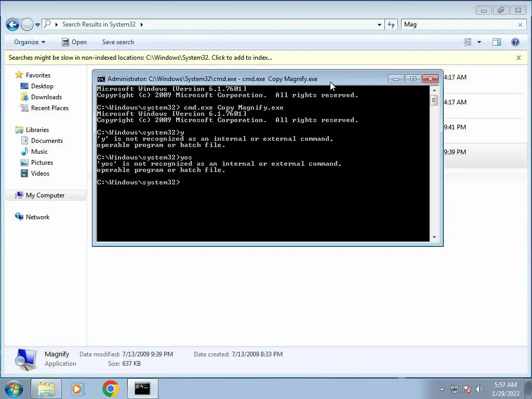Click the cmd prompt line 'C:\Windows\system32>'

coord(138,182)
